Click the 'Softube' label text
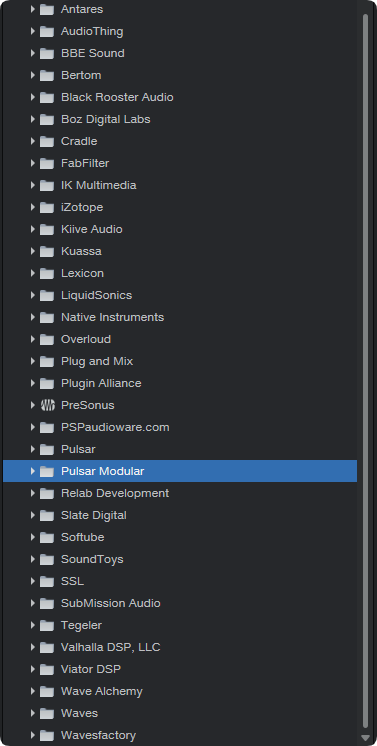 coord(82,537)
